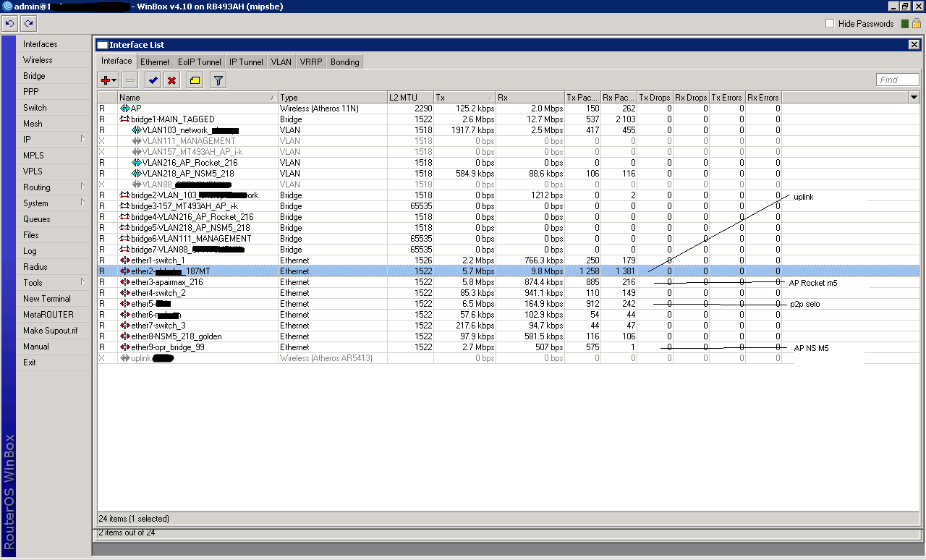Open Wireless in the sidebar menu
926x560 pixels.
(38, 60)
